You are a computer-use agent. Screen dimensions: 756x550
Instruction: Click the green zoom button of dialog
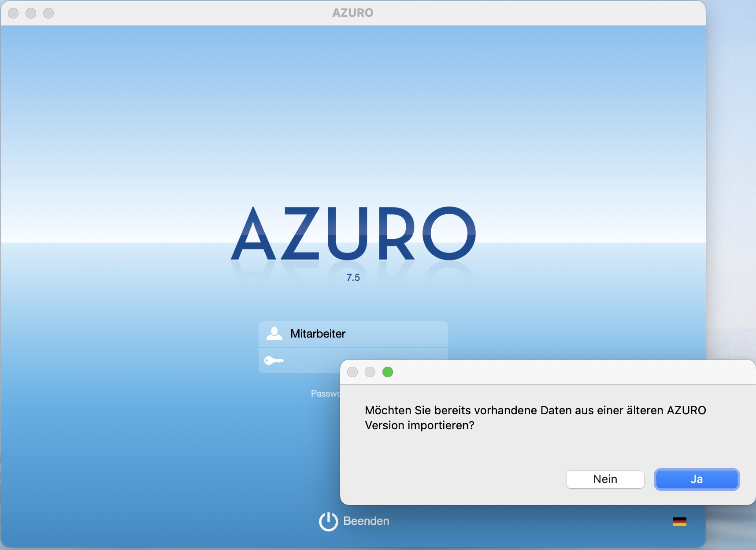point(388,372)
